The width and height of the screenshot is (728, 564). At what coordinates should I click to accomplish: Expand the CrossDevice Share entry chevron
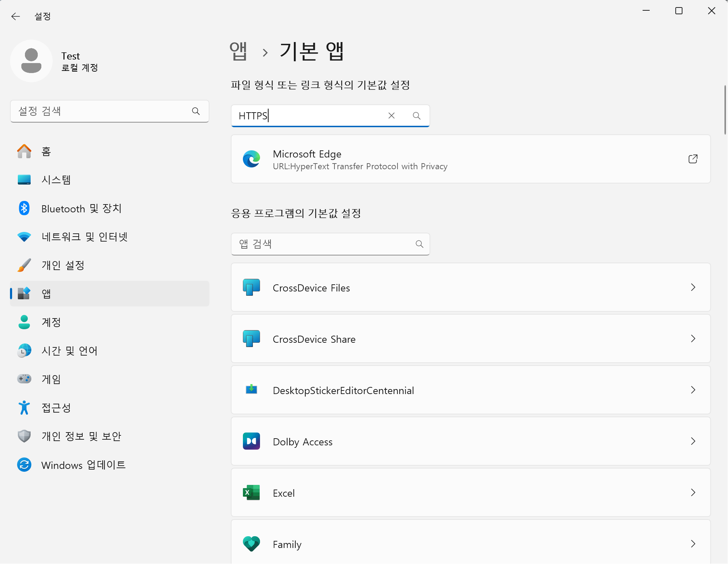(693, 339)
